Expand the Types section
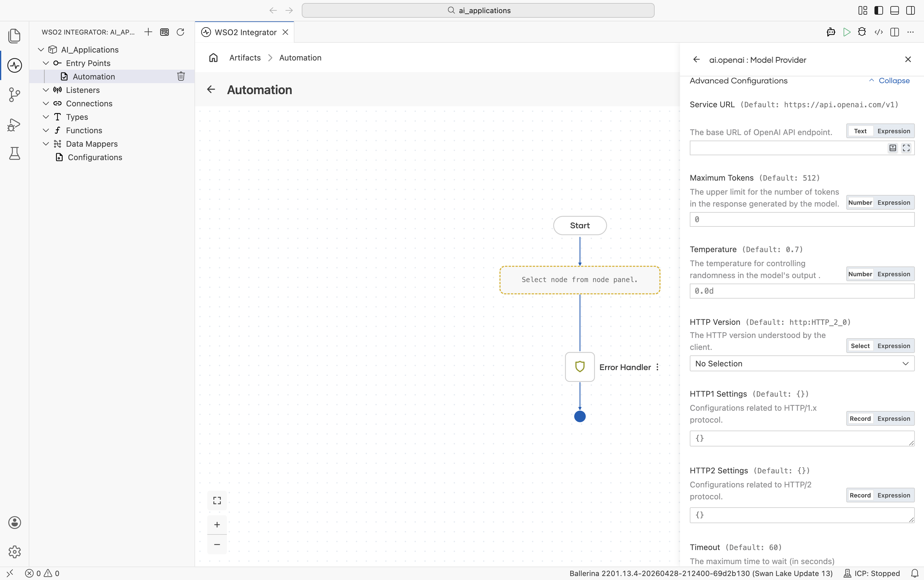Viewport: 924px width, 580px height. point(46,117)
